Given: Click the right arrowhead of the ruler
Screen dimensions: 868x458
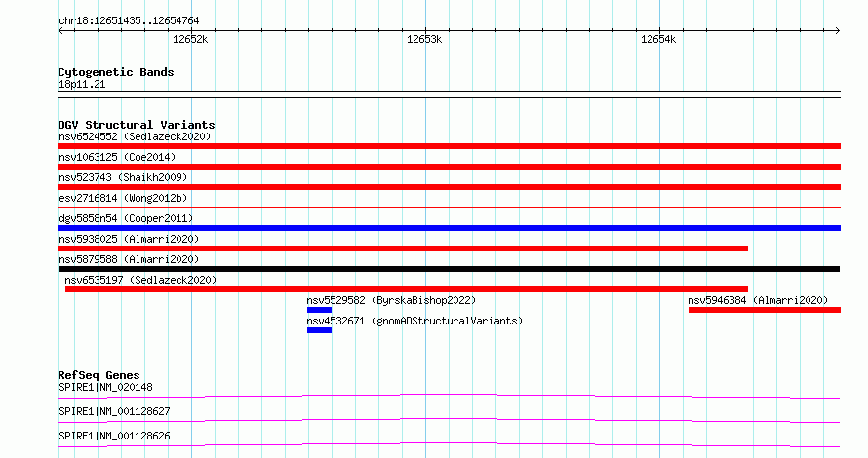Looking at the screenshot, I should (x=837, y=30).
